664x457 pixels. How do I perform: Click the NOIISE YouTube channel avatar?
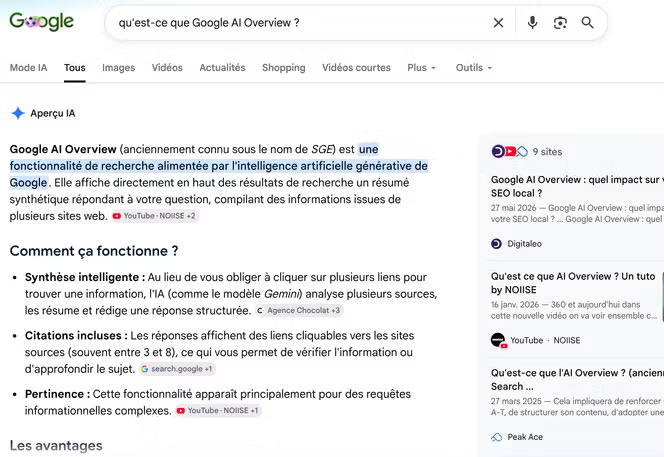tap(498, 340)
